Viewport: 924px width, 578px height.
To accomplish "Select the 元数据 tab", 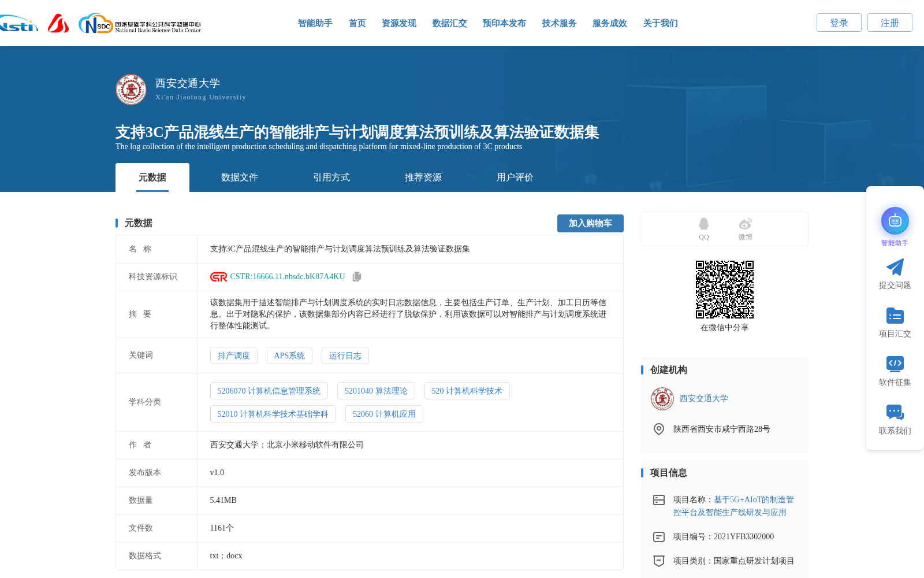I will (x=152, y=177).
